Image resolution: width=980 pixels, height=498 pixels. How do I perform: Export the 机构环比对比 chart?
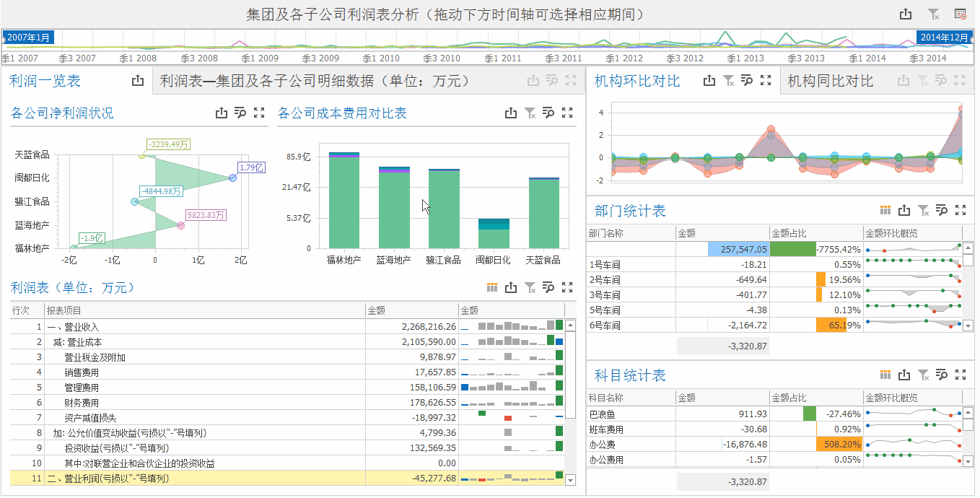pyautogui.click(x=709, y=81)
